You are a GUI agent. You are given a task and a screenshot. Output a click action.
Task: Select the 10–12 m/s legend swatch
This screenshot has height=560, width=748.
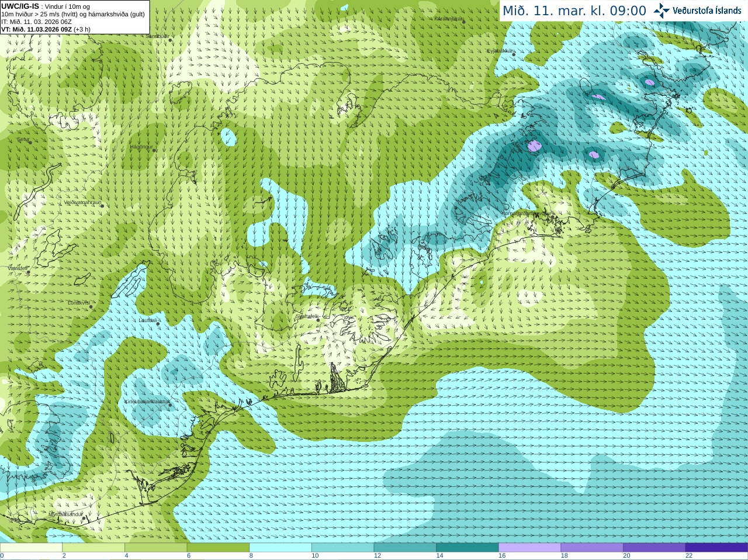[342, 548]
